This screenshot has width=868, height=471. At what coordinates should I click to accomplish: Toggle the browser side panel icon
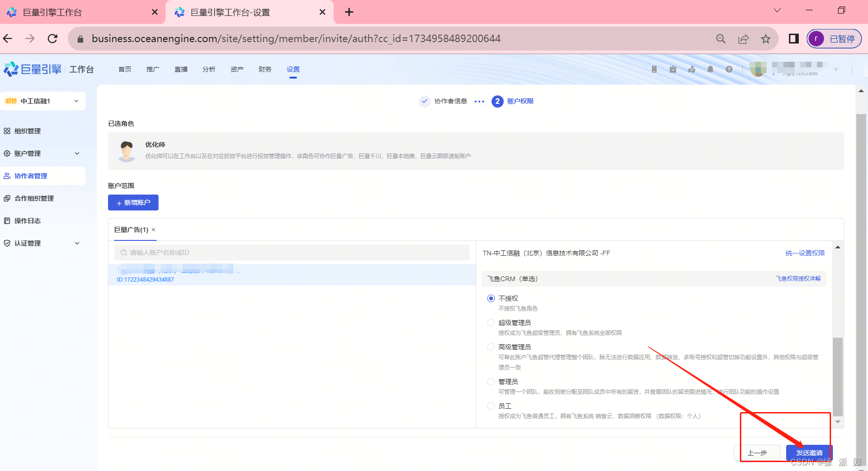pyautogui.click(x=794, y=38)
